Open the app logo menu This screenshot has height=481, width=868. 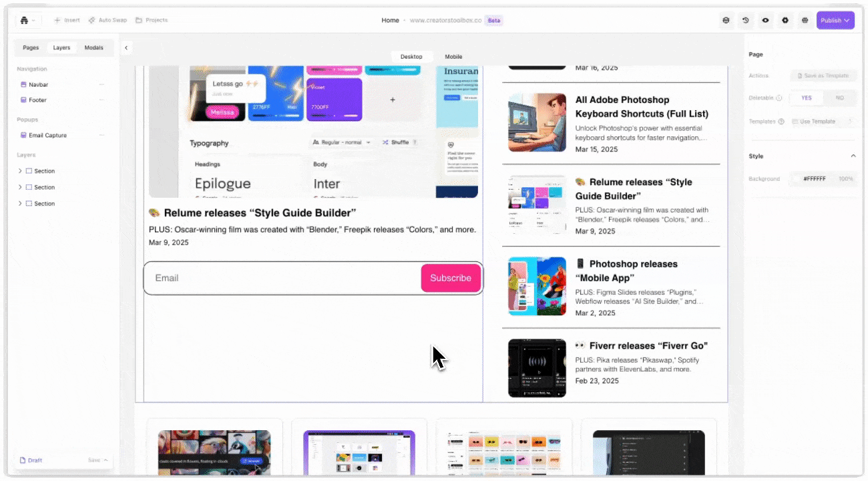pos(27,21)
